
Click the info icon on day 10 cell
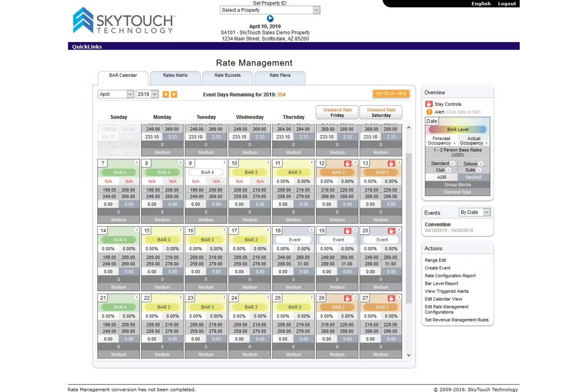click(268, 162)
